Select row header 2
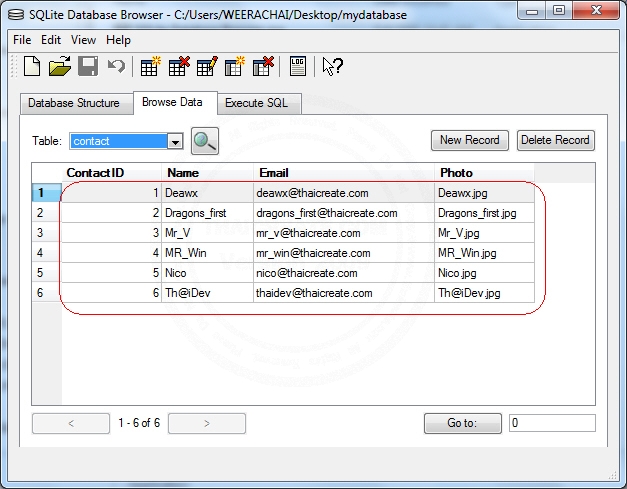This screenshot has height=489, width=627. (46, 213)
